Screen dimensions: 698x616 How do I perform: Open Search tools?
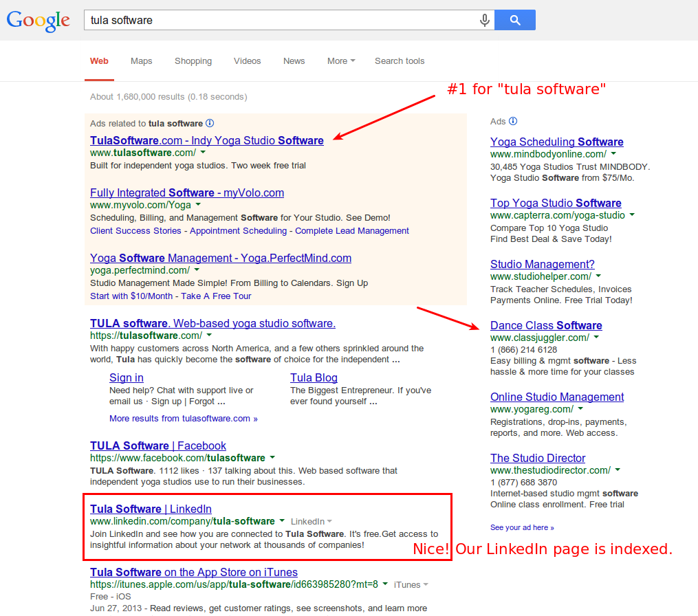pos(400,61)
